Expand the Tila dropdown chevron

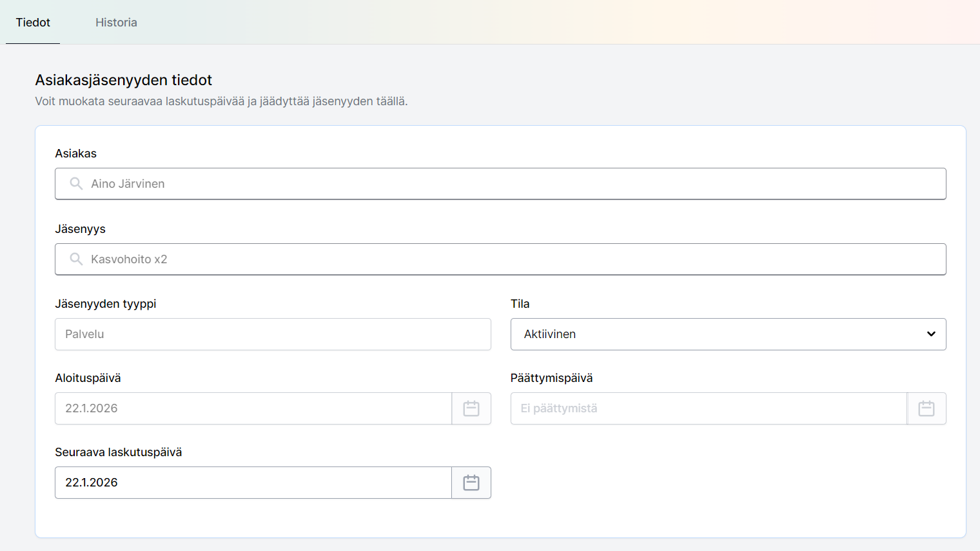(x=931, y=334)
